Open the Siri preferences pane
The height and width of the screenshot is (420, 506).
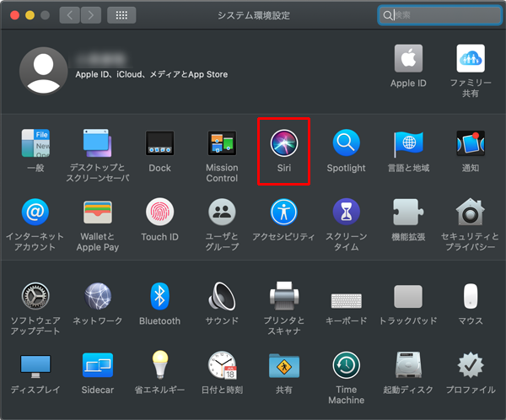tap(284, 143)
